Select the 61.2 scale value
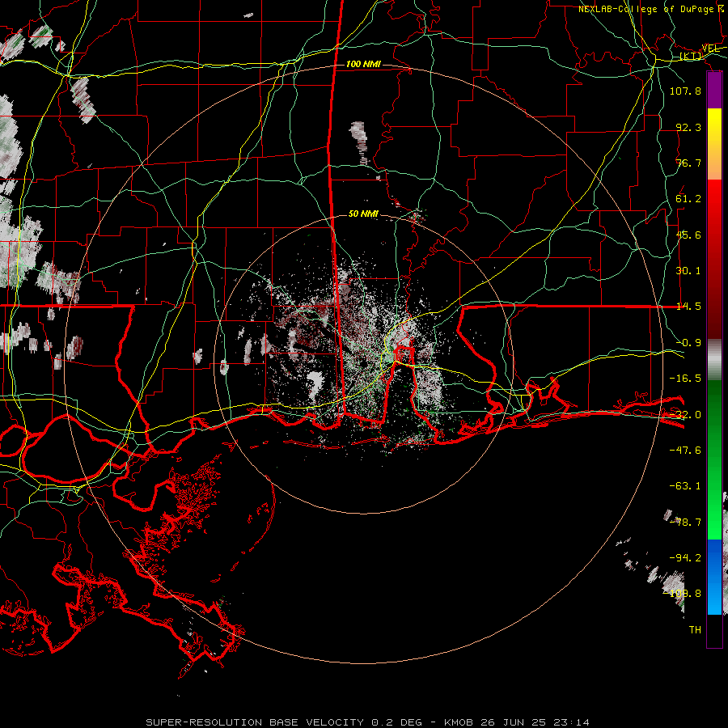728x728 pixels. (688, 199)
